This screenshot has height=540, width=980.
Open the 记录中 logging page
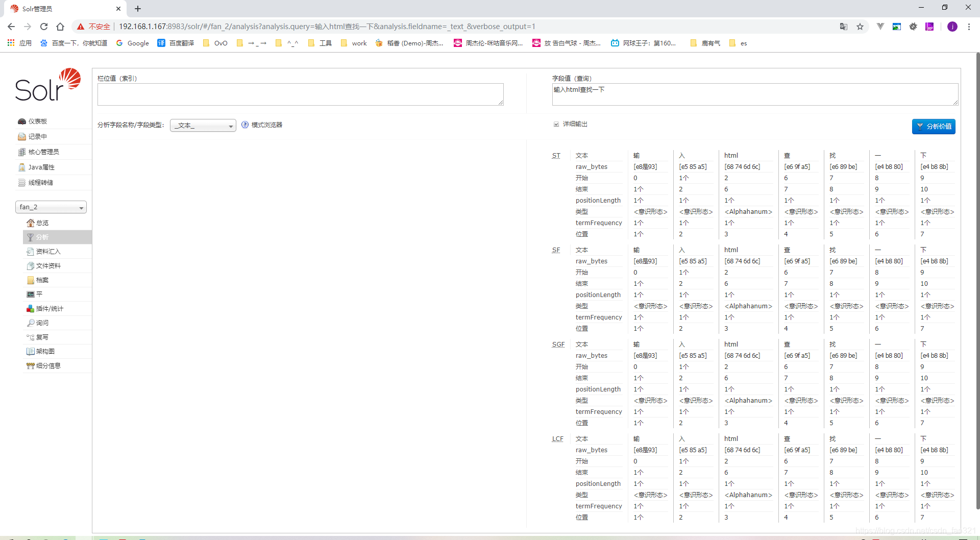pyautogui.click(x=37, y=137)
